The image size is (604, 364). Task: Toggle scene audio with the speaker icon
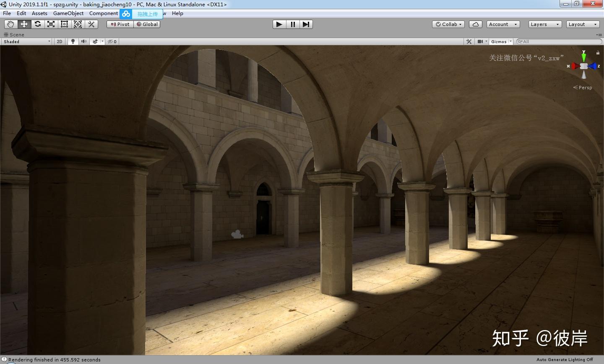(x=84, y=41)
